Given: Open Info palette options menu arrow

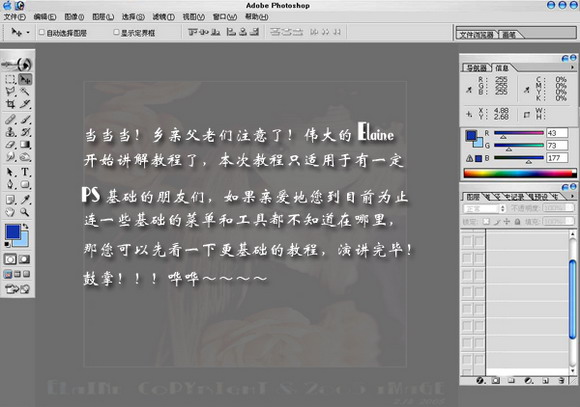Looking at the screenshot, I should (x=572, y=67).
